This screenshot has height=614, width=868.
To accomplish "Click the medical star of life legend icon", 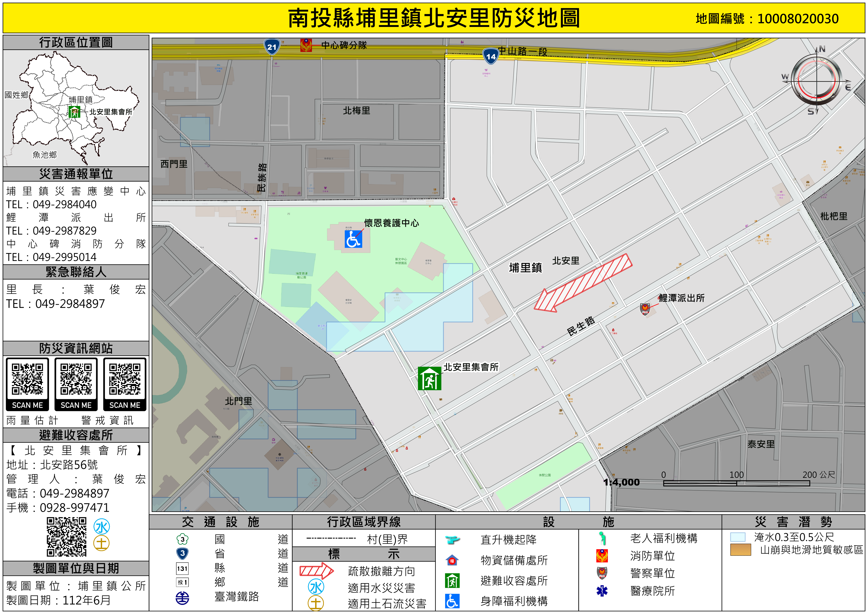I will pos(602,591).
